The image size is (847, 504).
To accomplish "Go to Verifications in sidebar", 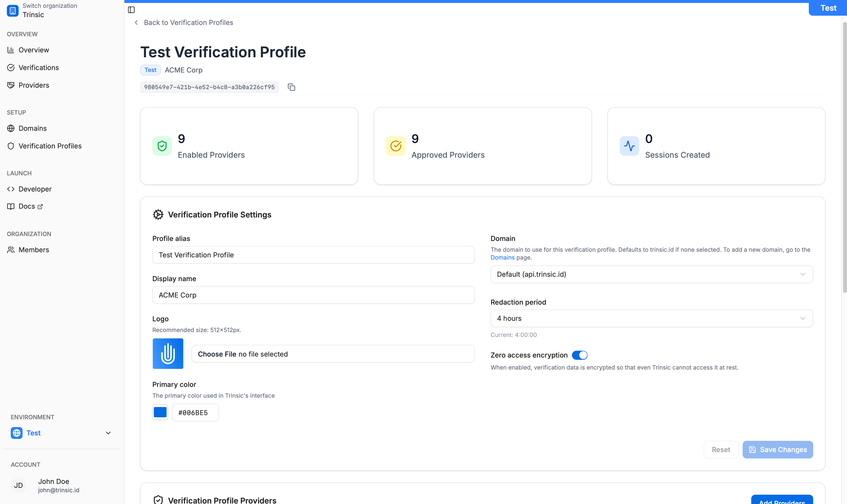I will [x=38, y=68].
